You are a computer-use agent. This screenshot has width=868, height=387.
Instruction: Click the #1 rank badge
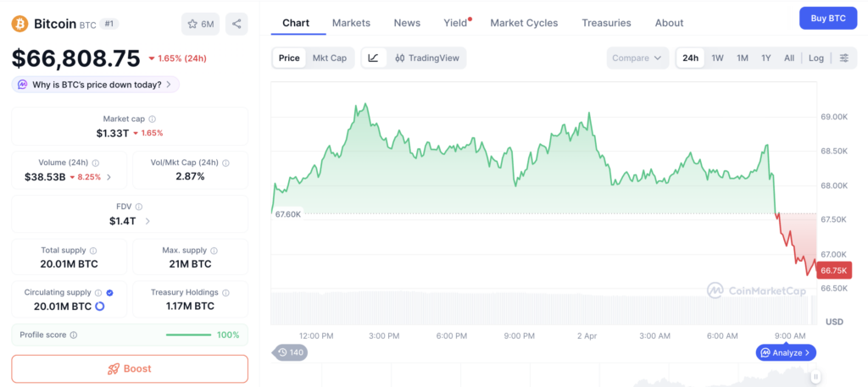click(x=109, y=24)
